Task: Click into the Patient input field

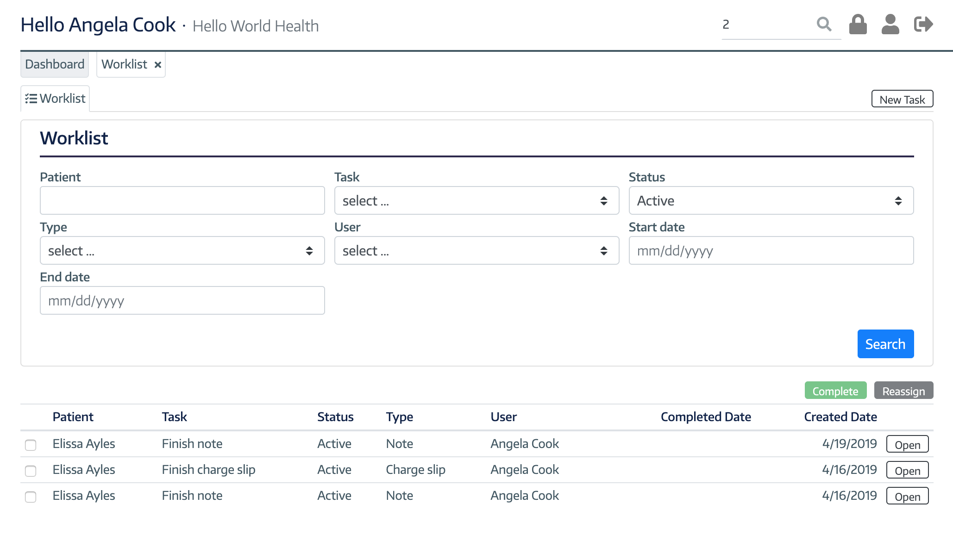Action: tap(182, 200)
